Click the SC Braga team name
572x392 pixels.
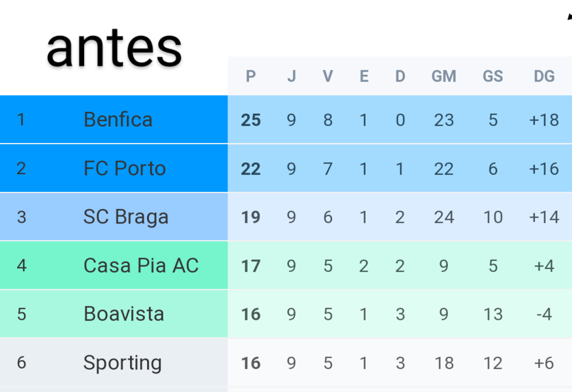pyautogui.click(x=126, y=217)
